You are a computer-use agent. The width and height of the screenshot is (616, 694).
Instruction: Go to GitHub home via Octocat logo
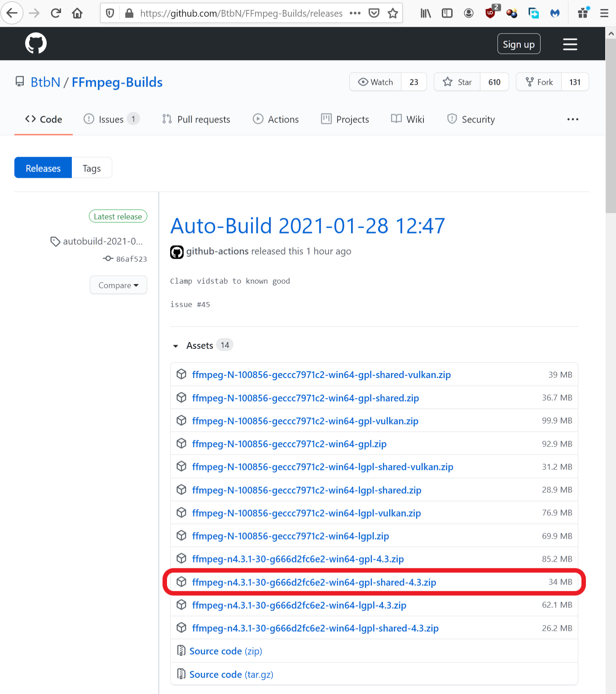(x=36, y=44)
